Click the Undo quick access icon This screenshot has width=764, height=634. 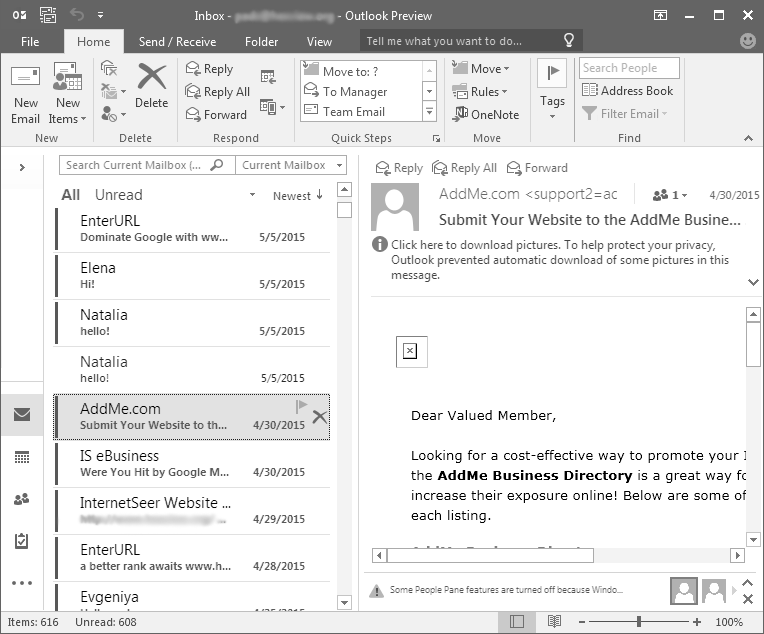click(76, 15)
